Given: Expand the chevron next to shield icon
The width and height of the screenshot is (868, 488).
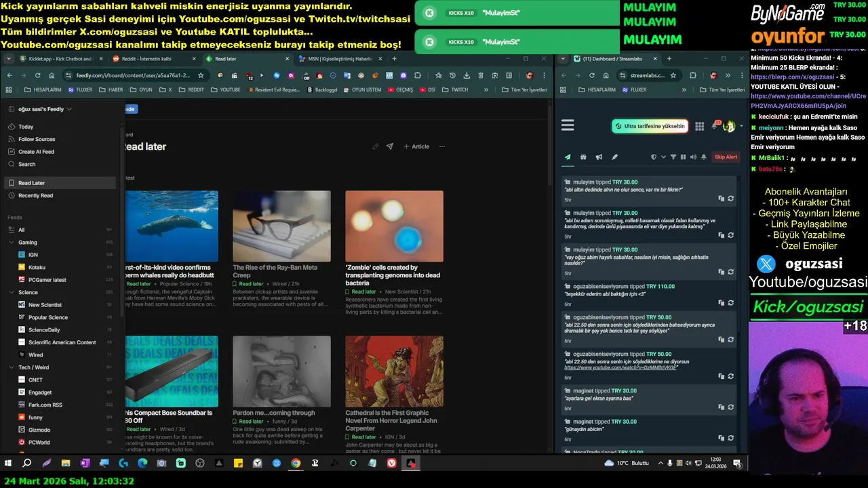Looking at the screenshot, I should [x=663, y=157].
